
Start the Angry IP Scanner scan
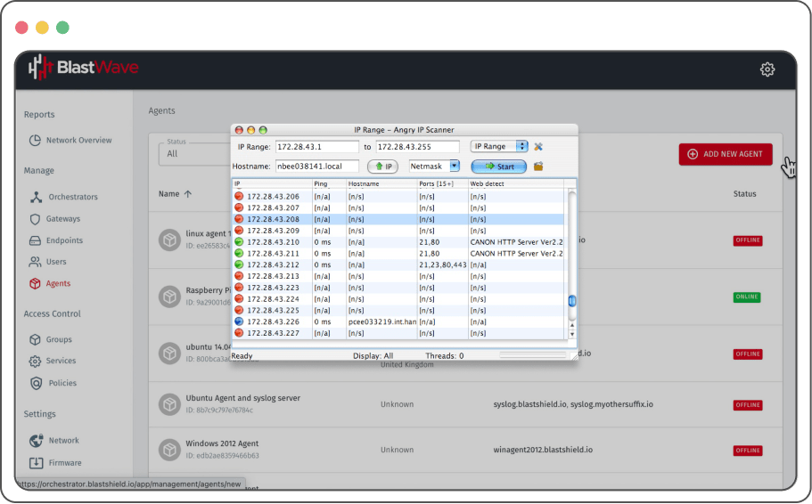tap(498, 167)
